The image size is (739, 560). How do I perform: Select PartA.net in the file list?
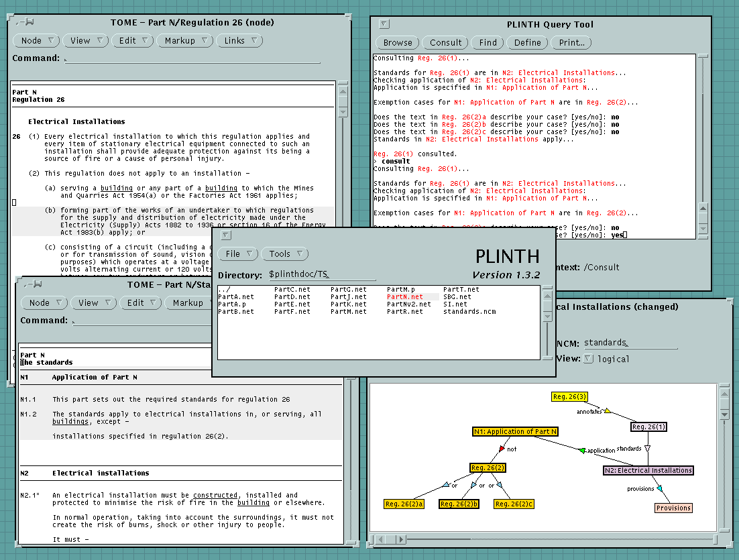click(x=236, y=297)
